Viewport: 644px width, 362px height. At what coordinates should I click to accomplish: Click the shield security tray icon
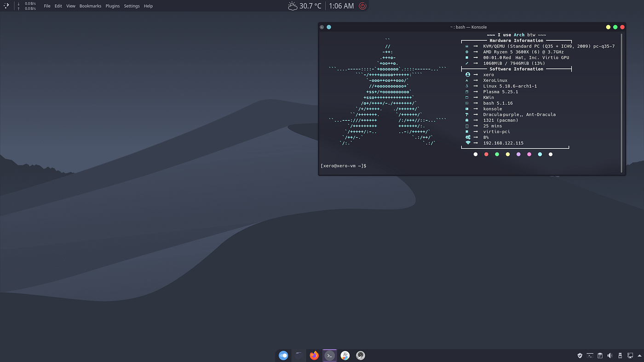(580, 356)
